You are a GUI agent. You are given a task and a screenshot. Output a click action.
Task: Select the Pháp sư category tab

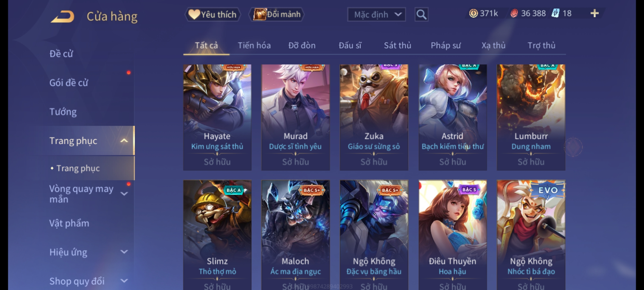445,45
